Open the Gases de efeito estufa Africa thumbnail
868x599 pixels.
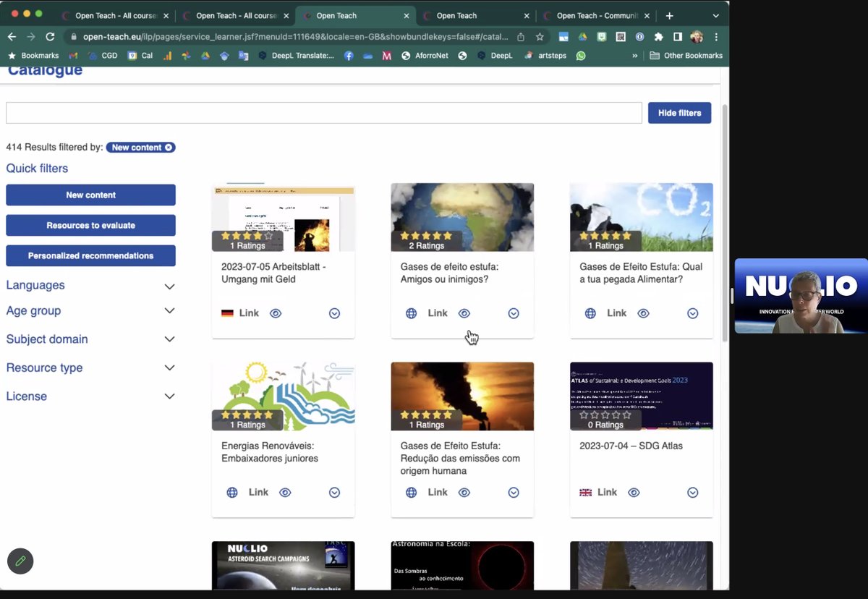pyautogui.click(x=462, y=217)
